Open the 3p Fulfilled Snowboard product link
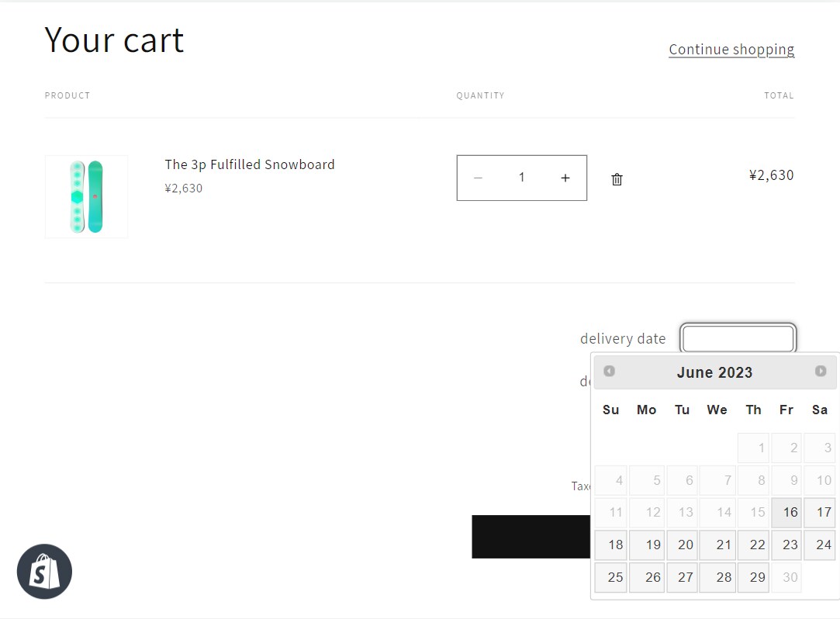 pos(250,164)
